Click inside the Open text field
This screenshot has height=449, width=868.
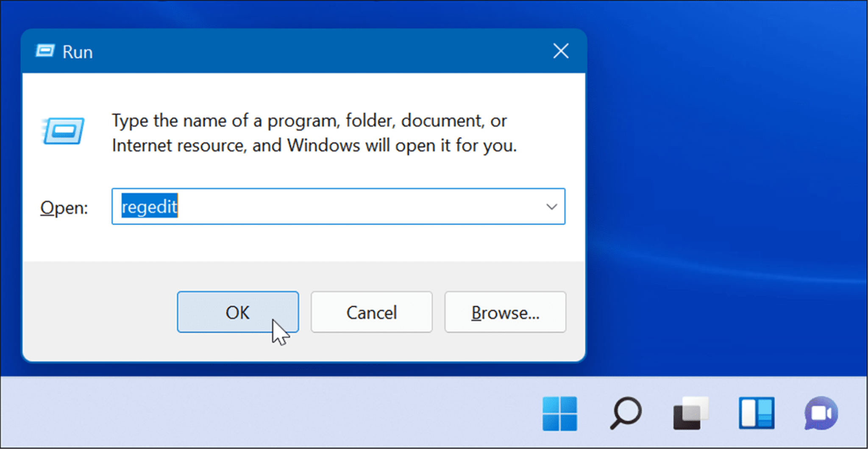click(297, 206)
